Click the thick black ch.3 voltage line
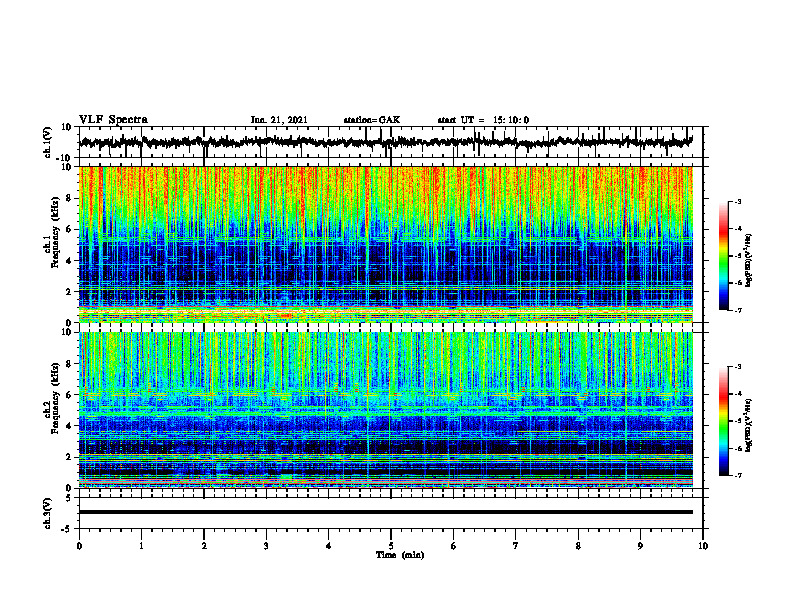The image size is (792, 612). pos(386,512)
